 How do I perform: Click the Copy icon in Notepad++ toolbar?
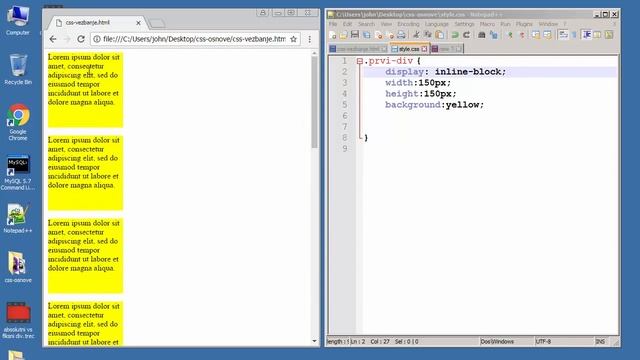[x=427, y=35]
